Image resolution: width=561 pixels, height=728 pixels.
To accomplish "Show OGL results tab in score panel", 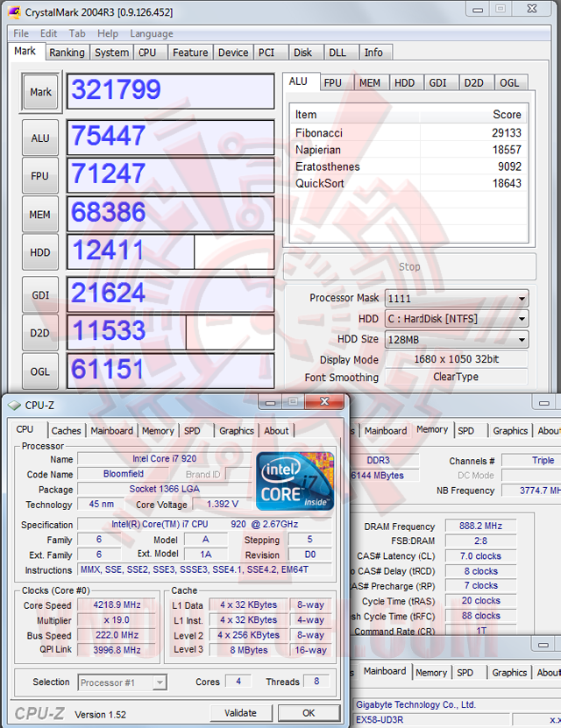I will [509, 82].
